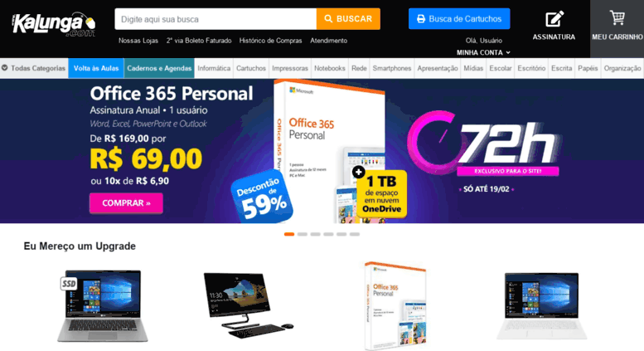Viewport: 644px width, 351px height.
Task: Open the Histórico de Compras link
Action: [x=271, y=41]
